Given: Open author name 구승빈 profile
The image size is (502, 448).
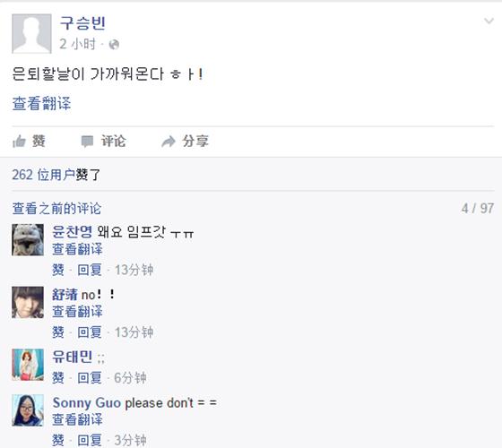Looking at the screenshot, I should (x=82, y=23).
